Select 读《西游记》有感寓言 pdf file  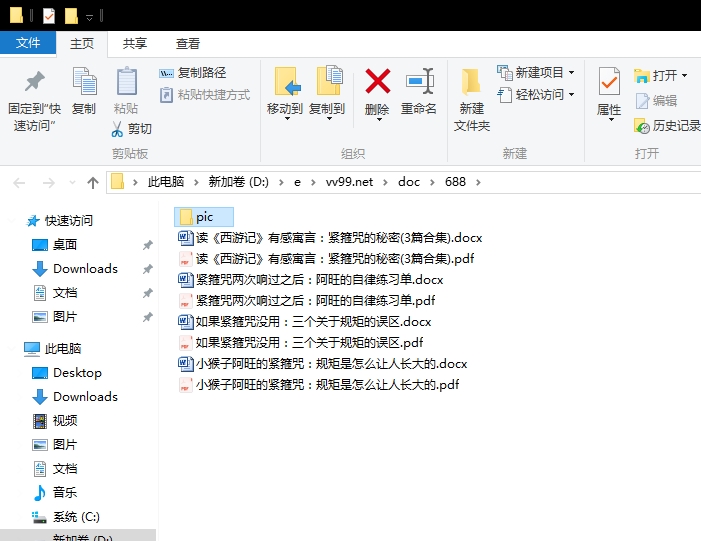[326, 258]
